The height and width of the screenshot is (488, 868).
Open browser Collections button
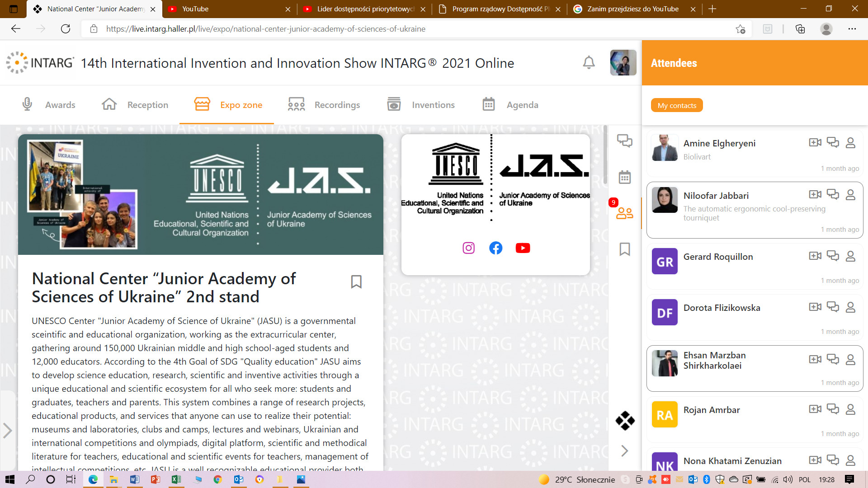pyautogui.click(x=800, y=29)
